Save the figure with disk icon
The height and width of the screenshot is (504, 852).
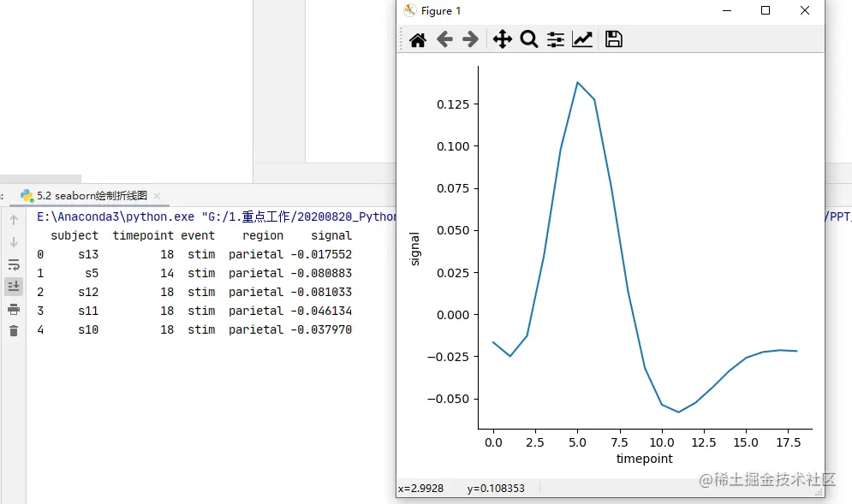click(x=613, y=39)
